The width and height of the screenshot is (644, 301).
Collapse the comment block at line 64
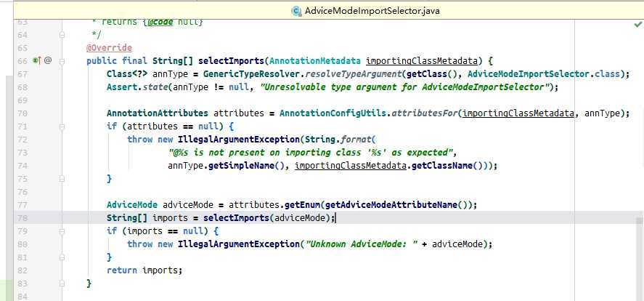click(x=62, y=36)
